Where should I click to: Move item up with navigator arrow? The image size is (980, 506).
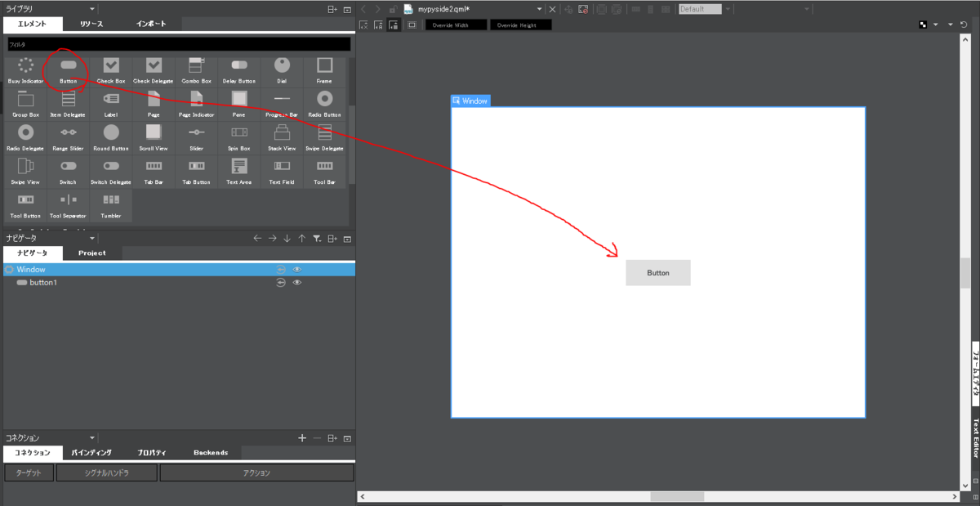pyautogui.click(x=302, y=238)
